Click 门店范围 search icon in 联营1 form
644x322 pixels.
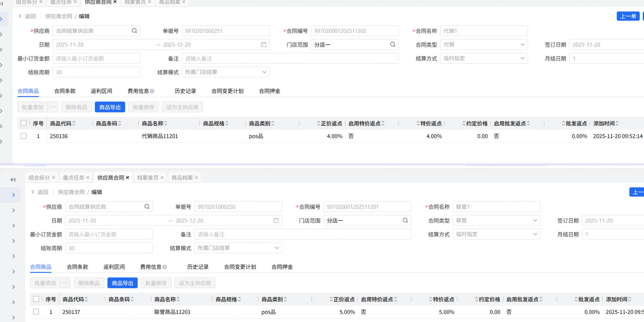point(405,220)
